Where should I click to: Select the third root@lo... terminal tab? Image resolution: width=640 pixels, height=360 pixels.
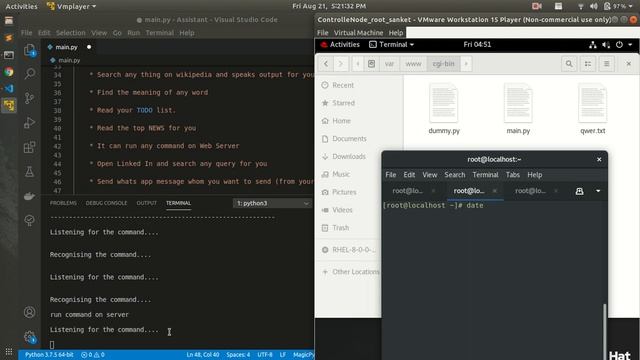[x=534, y=191]
